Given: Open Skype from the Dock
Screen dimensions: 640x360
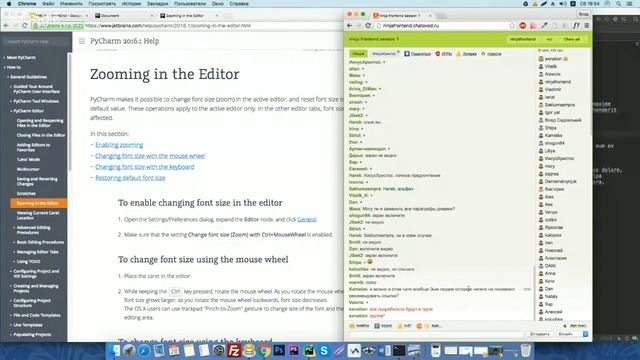Looking at the screenshot, I should pyautogui.click(x=324, y=351).
